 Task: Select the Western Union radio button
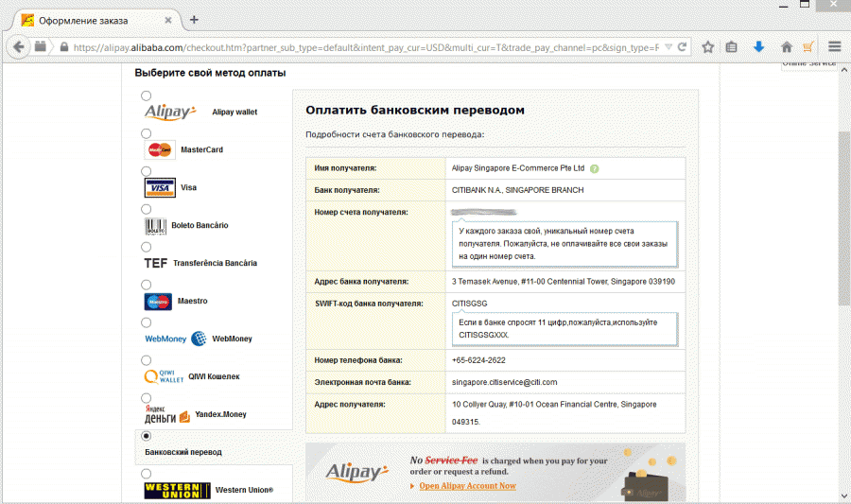146,474
